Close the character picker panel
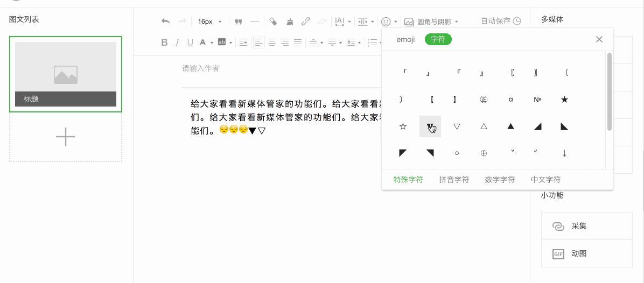The image size is (644, 283). pos(599,39)
